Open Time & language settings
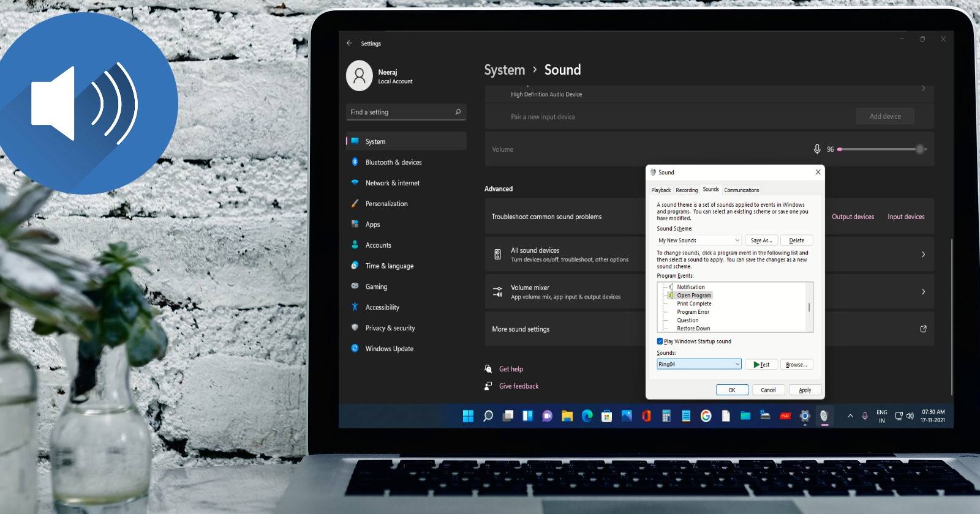The height and width of the screenshot is (514, 980). [x=406, y=266]
